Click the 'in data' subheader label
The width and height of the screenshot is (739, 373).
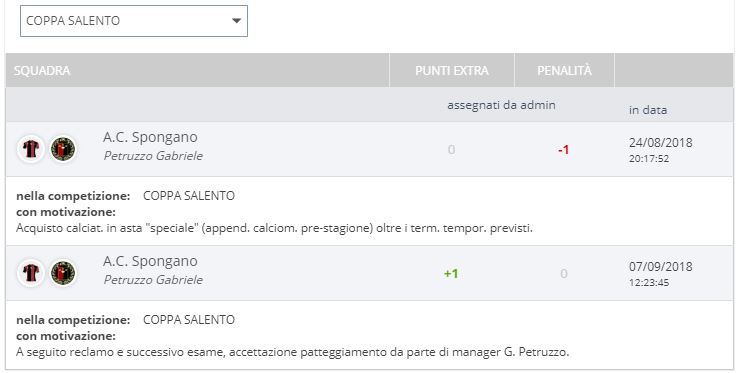(648, 110)
